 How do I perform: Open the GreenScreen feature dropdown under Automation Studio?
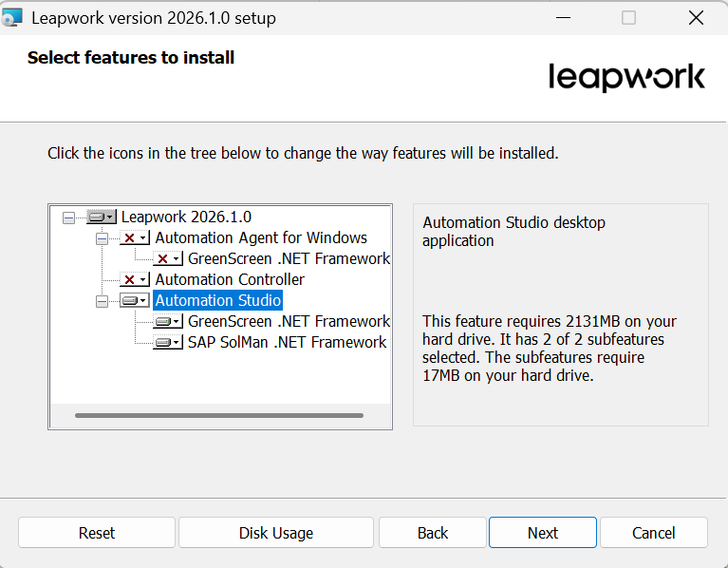coord(168,321)
